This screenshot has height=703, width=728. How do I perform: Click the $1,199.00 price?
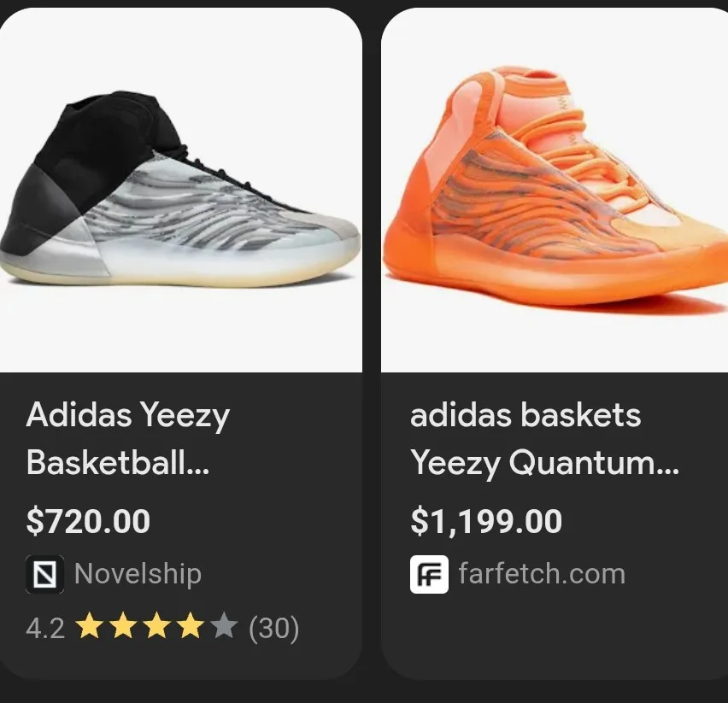point(486,521)
